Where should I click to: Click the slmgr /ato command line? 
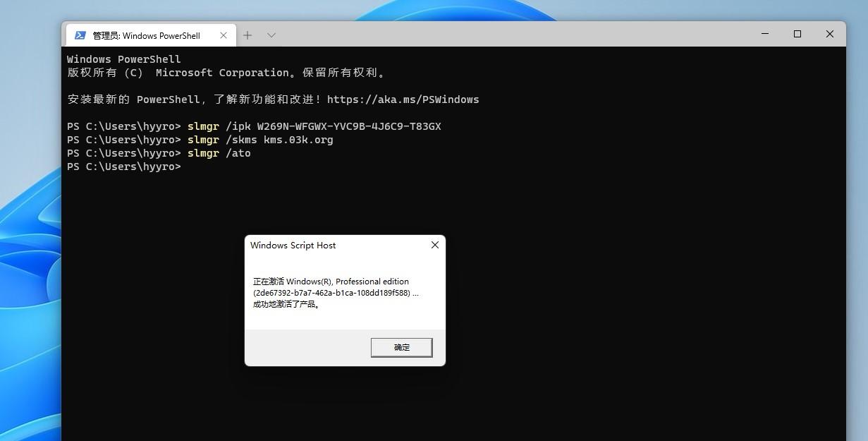tap(159, 153)
